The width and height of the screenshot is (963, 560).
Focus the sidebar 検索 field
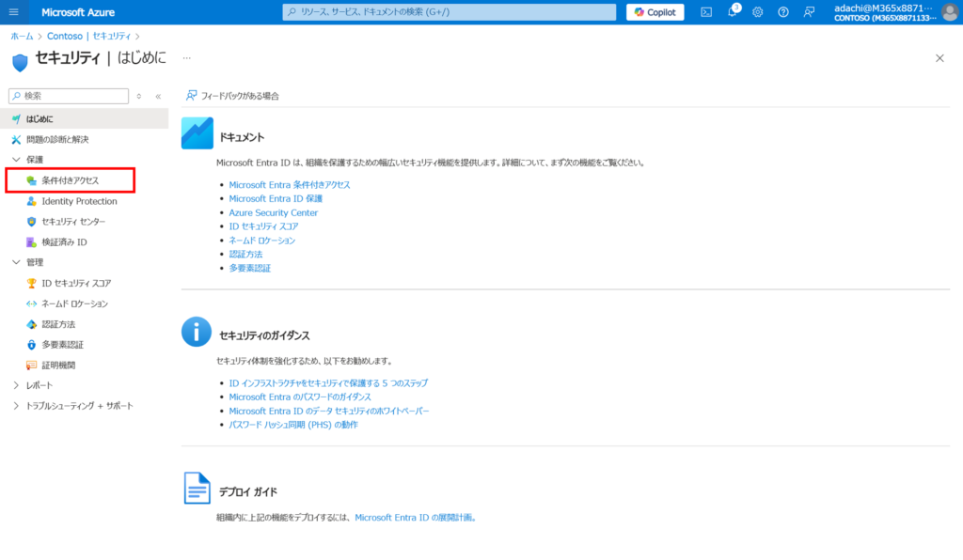[x=69, y=96]
